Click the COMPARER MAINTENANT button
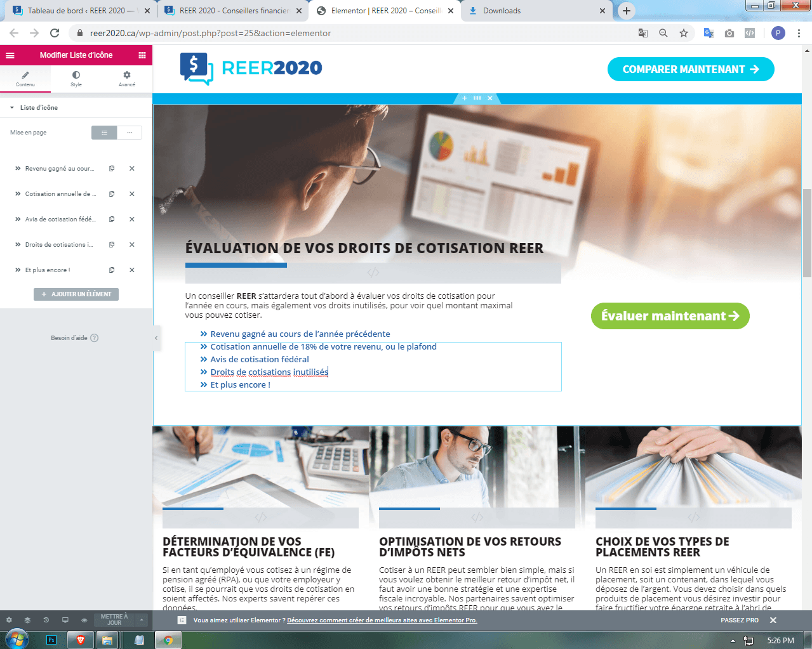812x649 pixels. 691,69
